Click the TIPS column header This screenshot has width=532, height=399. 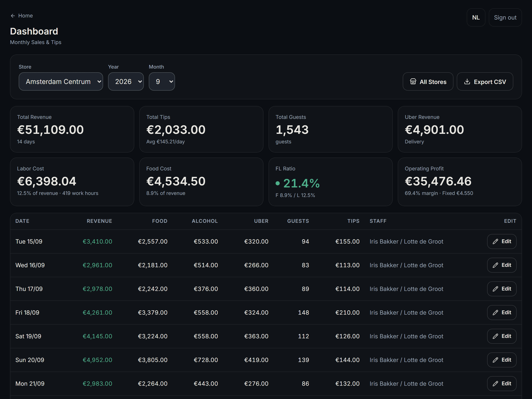coord(353,221)
